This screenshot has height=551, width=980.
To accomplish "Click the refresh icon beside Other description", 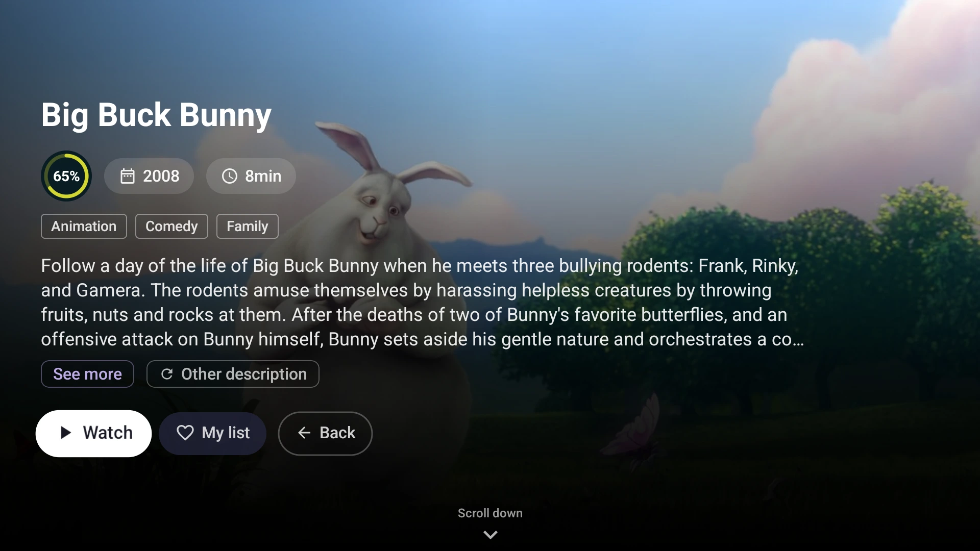I will 167,374.
